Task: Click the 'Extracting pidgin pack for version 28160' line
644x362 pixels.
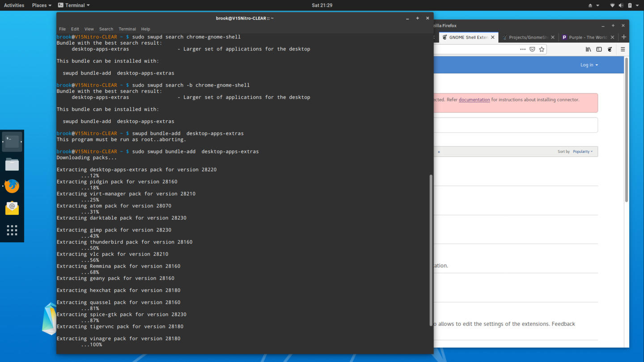Action: [x=117, y=182]
